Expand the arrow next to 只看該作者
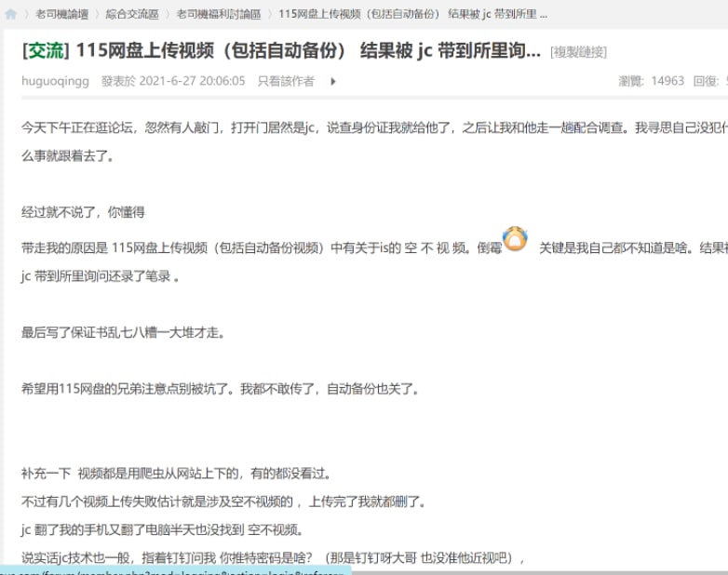 click(x=333, y=82)
